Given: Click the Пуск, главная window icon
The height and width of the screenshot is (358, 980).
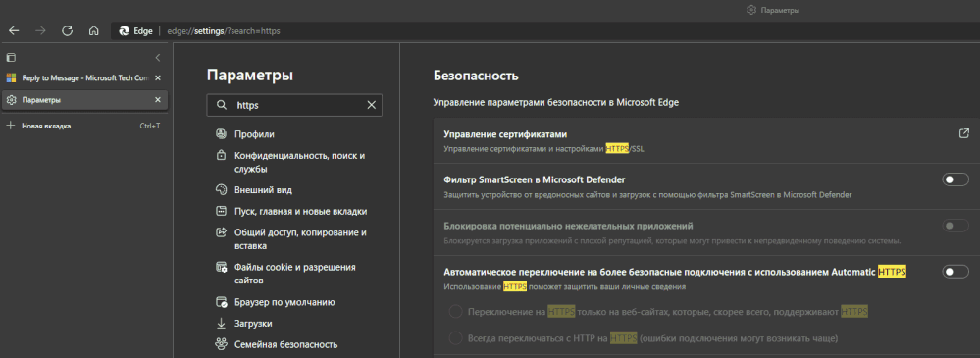Looking at the screenshot, I should [221, 211].
